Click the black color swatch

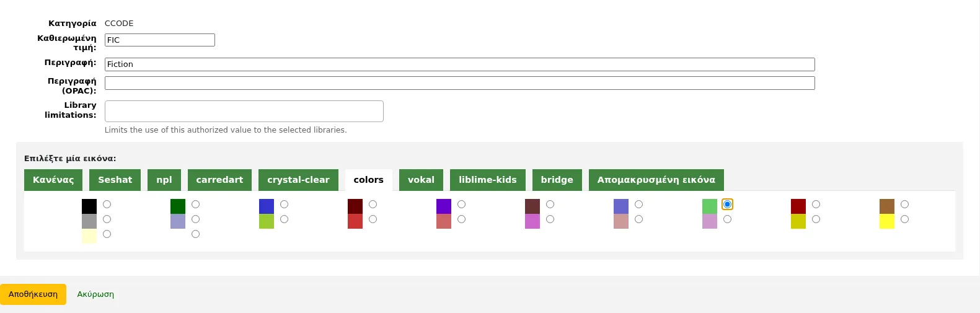(89, 206)
